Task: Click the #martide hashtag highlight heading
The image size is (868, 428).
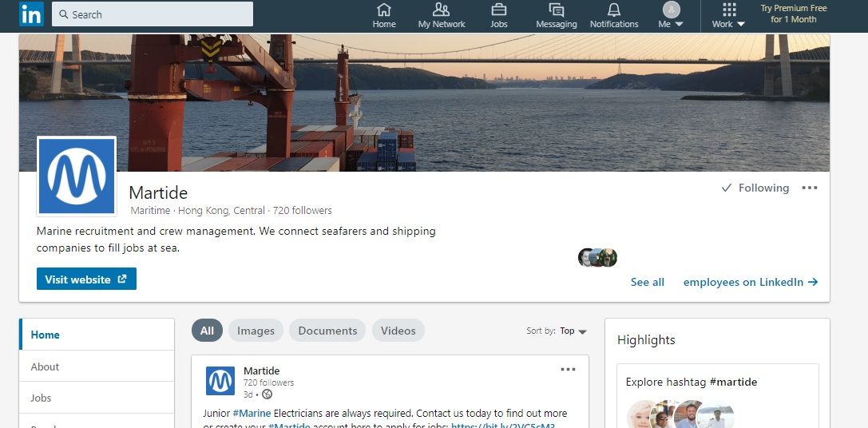Action: (x=733, y=382)
